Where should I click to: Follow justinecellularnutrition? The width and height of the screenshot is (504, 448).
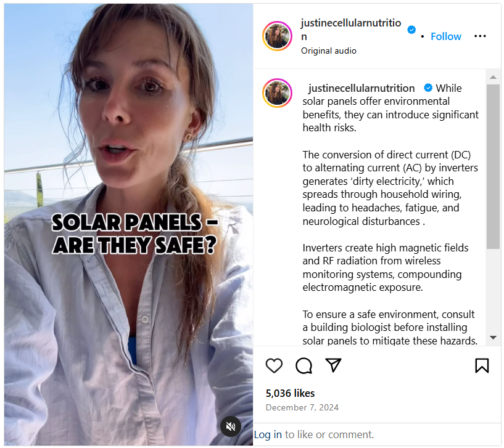click(x=445, y=36)
